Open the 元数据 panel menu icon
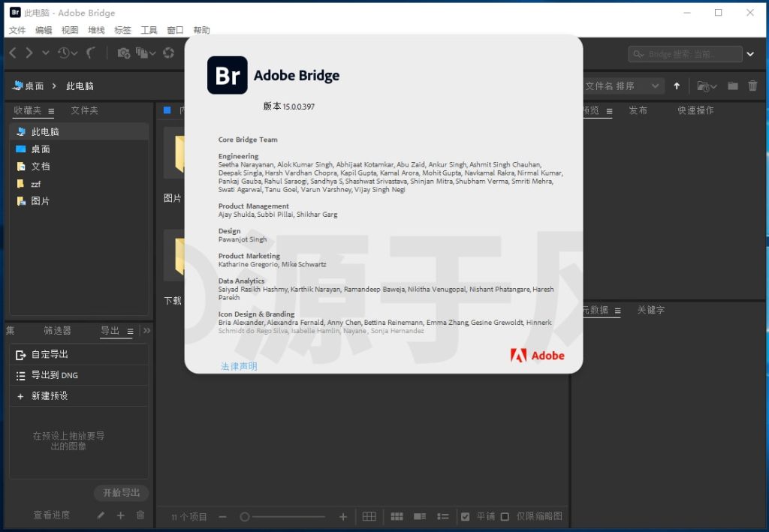This screenshot has width=769, height=532. point(617,311)
